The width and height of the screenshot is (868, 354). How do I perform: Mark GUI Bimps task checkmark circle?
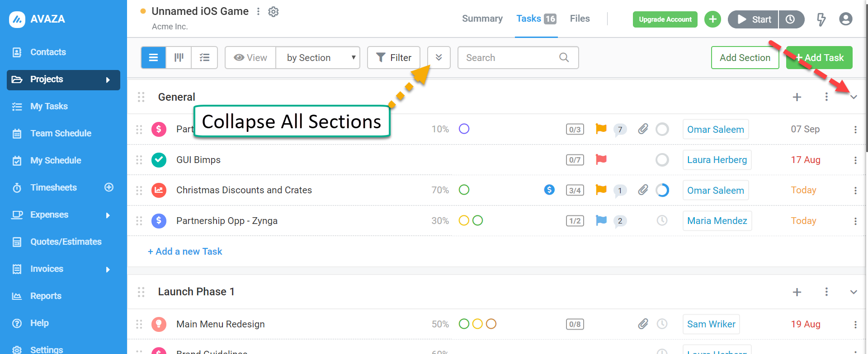pyautogui.click(x=159, y=160)
